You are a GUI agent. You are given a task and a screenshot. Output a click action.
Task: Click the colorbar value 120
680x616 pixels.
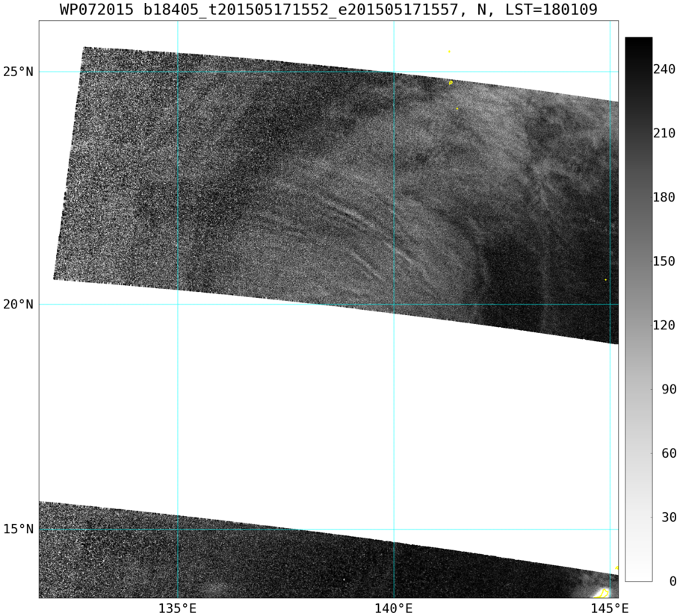[664, 326]
